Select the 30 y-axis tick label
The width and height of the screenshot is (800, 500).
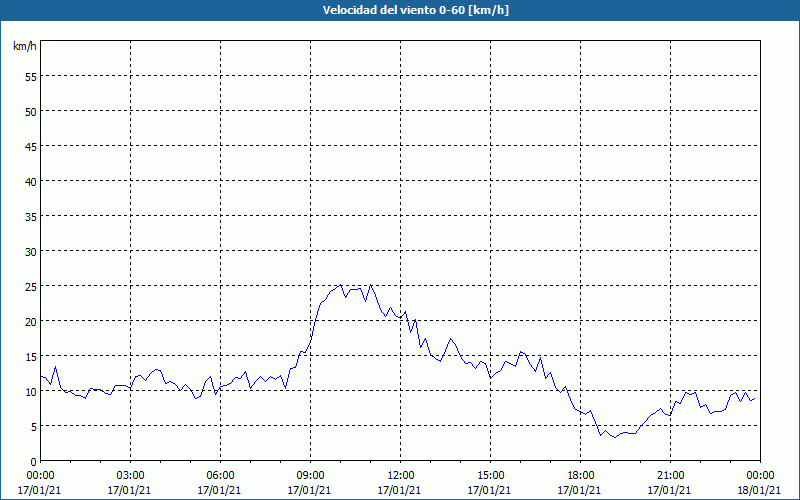[31, 252]
